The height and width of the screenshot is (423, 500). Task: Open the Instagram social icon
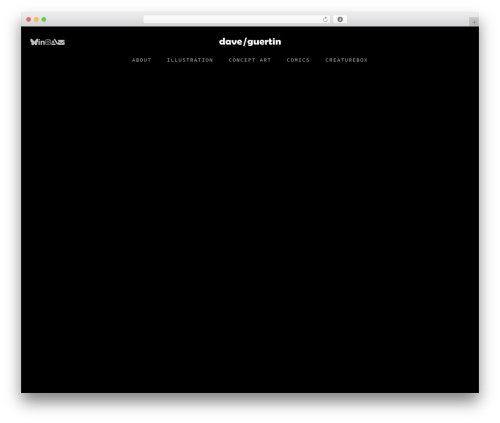pos(48,42)
